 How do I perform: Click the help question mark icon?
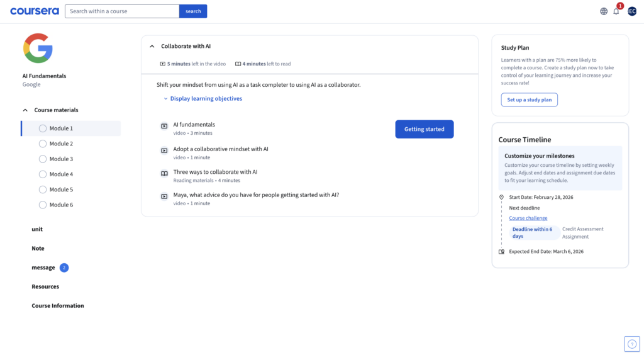pos(632,344)
